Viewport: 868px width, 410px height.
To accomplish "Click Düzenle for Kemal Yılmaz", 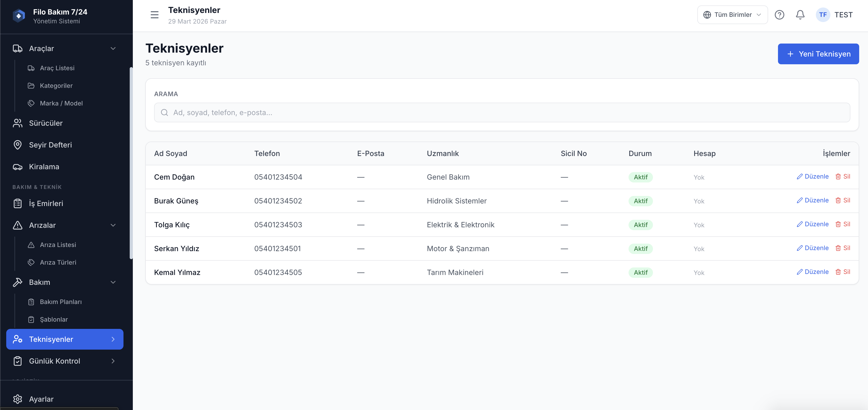I will [x=812, y=272].
